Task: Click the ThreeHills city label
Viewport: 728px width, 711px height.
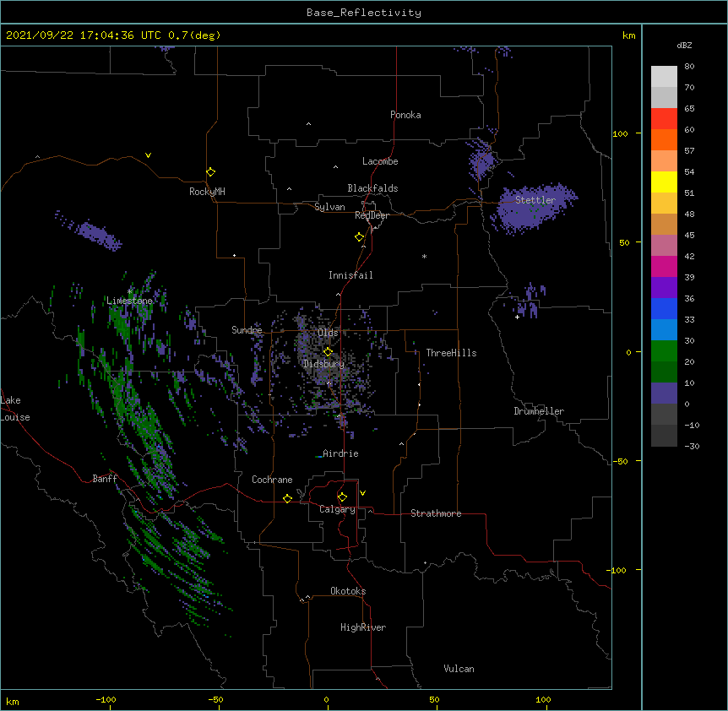Action: coord(451,353)
